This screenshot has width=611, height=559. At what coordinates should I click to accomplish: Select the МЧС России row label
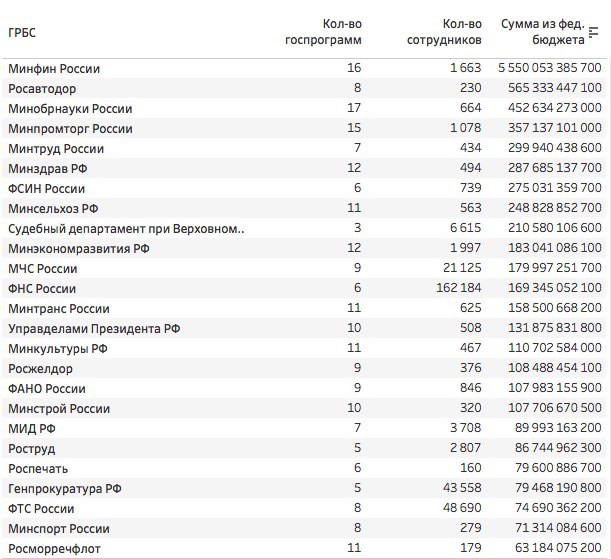click(43, 269)
